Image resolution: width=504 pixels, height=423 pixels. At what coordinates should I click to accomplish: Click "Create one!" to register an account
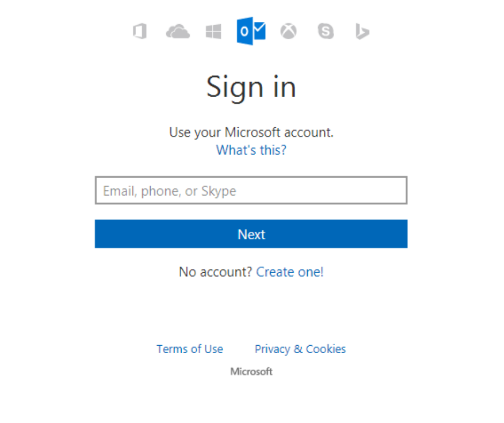pyautogui.click(x=290, y=272)
